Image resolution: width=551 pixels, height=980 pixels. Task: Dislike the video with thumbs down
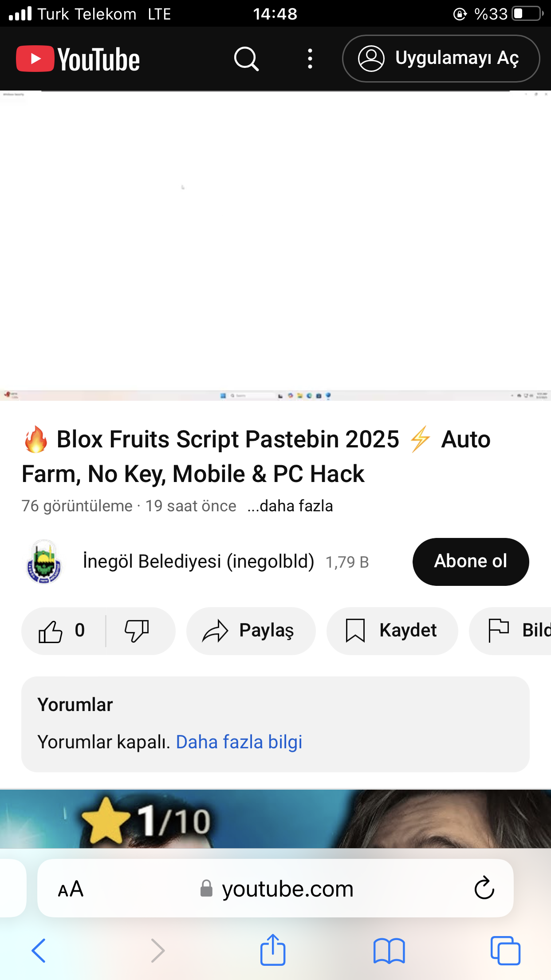137,631
